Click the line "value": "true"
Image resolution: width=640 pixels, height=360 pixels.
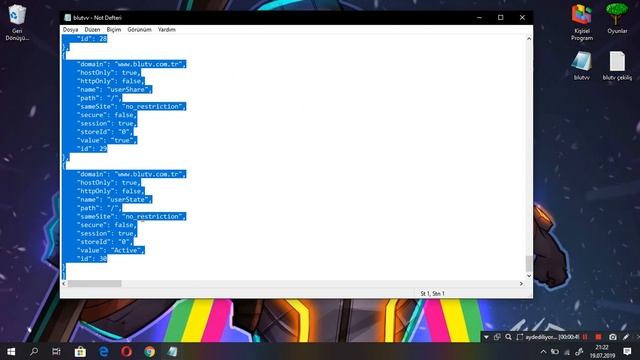107,140
